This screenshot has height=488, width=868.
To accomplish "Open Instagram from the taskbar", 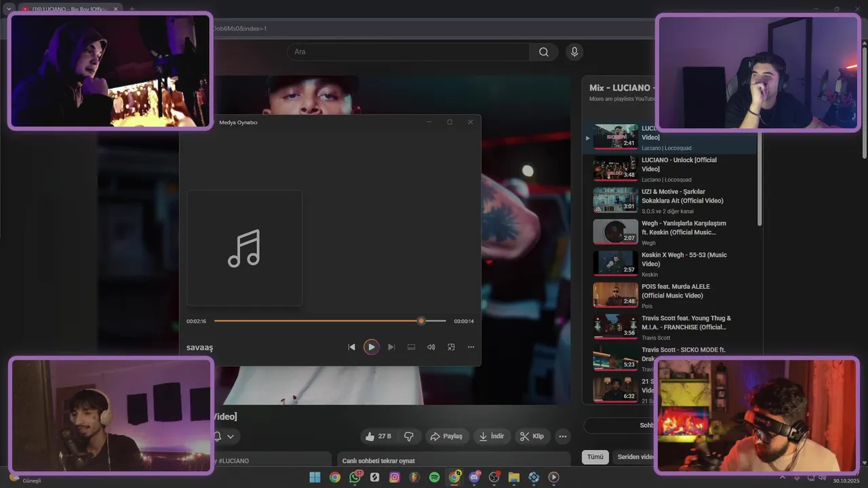I will (395, 477).
